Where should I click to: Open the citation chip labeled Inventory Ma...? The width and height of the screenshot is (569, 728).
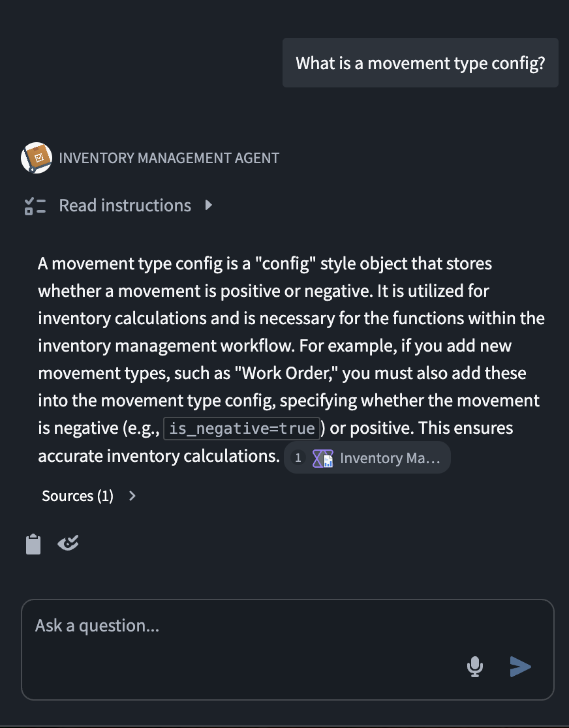tap(367, 457)
